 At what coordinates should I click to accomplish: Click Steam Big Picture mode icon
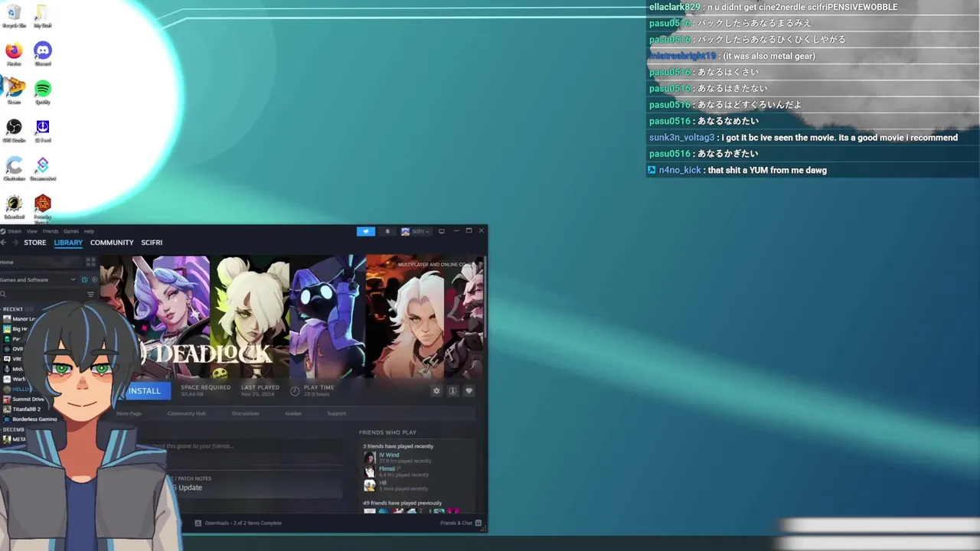pyautogui.click(x=442, y=231)
